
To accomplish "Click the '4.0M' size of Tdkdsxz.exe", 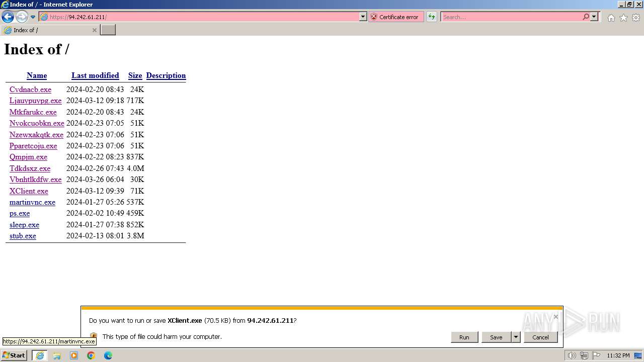I will (x=135, y=168).
